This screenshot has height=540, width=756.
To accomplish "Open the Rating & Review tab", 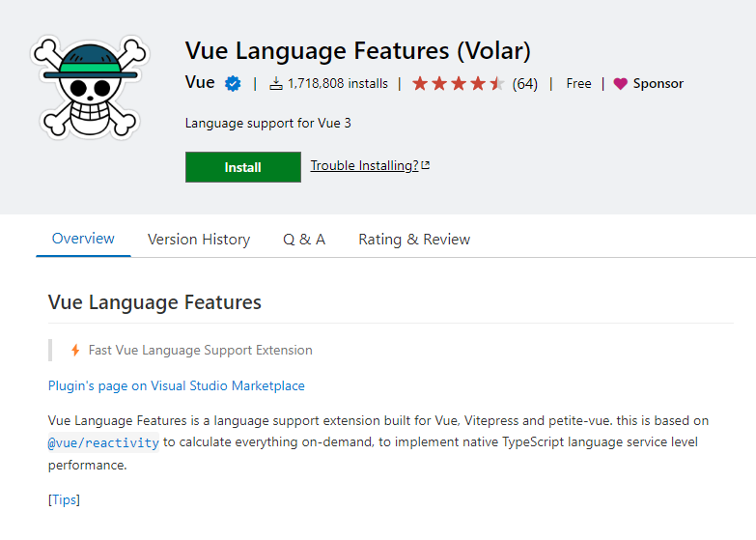I will pos(414,240).
